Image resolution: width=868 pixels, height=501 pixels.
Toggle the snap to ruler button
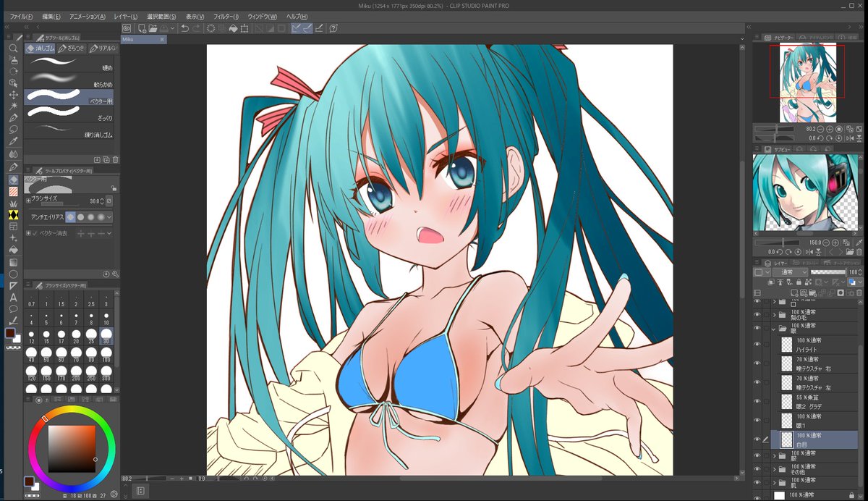(x=298, y=28)
